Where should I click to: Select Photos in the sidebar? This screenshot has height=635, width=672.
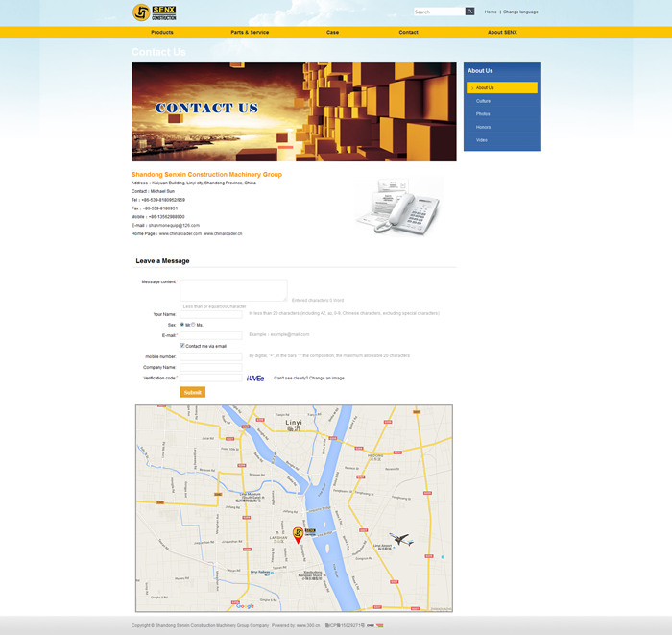click(483, 114)
